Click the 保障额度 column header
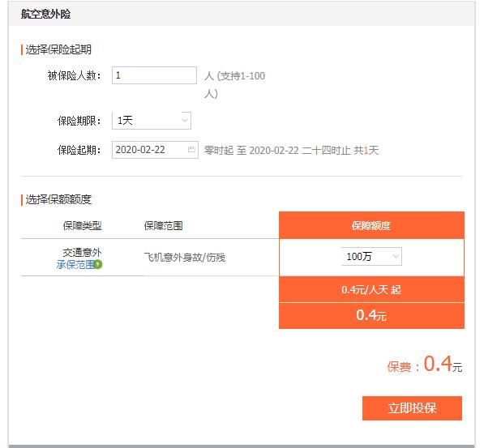 click(x=371, y=225)
